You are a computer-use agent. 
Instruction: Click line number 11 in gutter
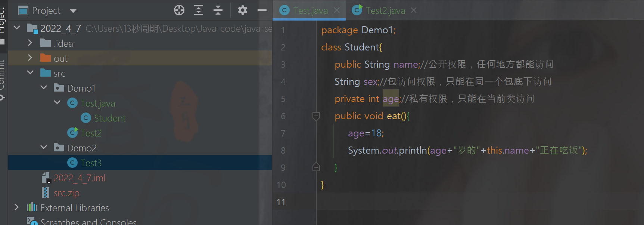tap(281, 202)
